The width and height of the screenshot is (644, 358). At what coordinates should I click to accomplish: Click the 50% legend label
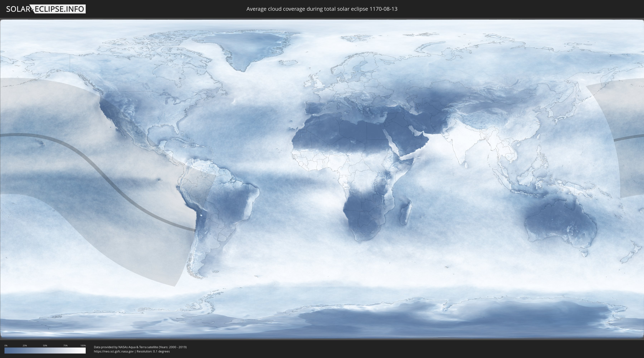(x=45, y=345)
